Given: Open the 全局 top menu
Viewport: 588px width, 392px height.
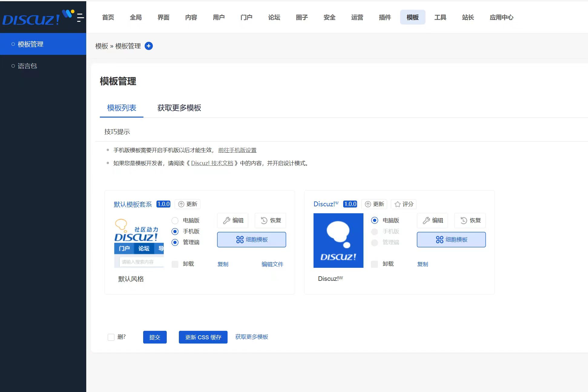Looking at the screenshot, I should [136, 17].
